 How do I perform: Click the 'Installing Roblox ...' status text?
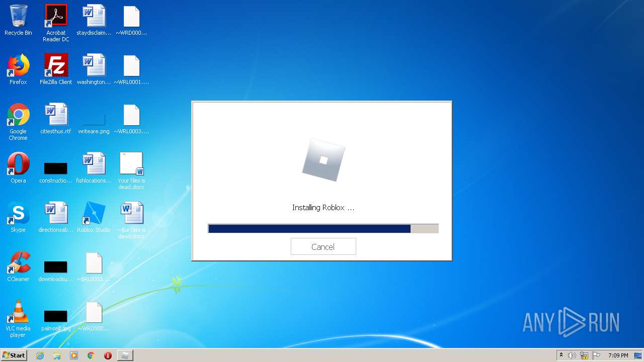pyautogui.click(x=323, y=208)
